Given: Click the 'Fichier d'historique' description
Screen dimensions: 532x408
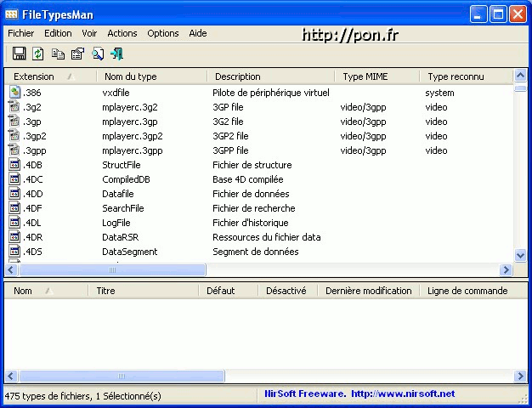Looking at the screenshot, I should (251, 223).
